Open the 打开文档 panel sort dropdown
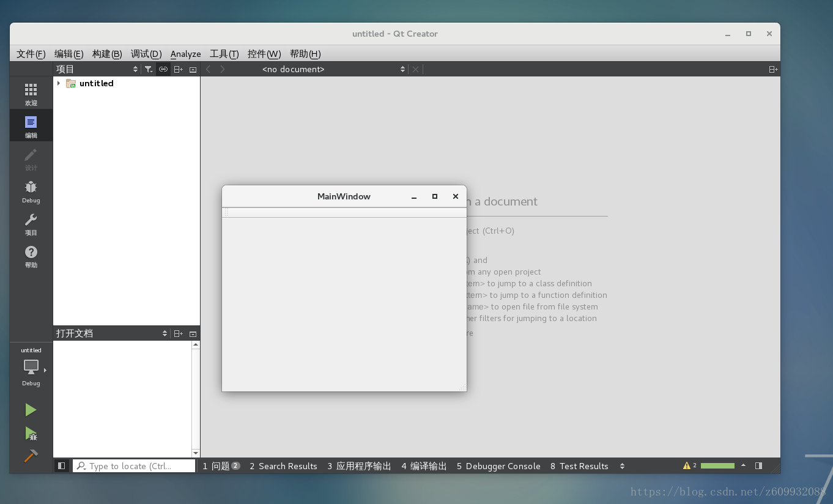This screenshot has width=833, height=504. (164, 333)
